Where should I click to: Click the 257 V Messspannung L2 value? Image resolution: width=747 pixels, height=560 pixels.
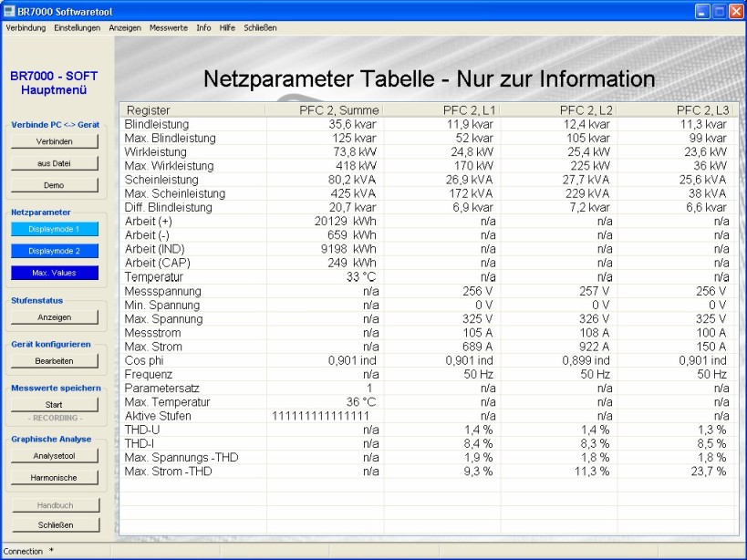pyautogui.click(x=594, y=291)
